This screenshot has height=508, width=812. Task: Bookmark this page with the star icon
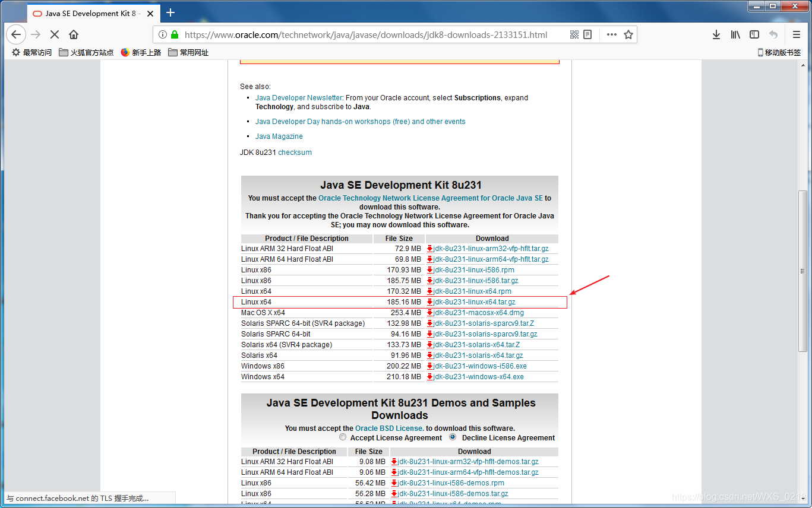coord(628,34)
